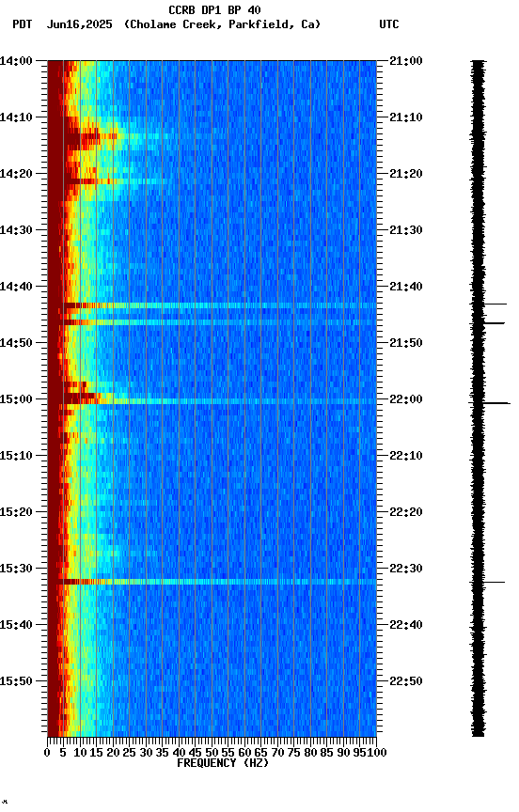
Task: Click the 80 Hz frequency tick label
Action: coord(310,753)
